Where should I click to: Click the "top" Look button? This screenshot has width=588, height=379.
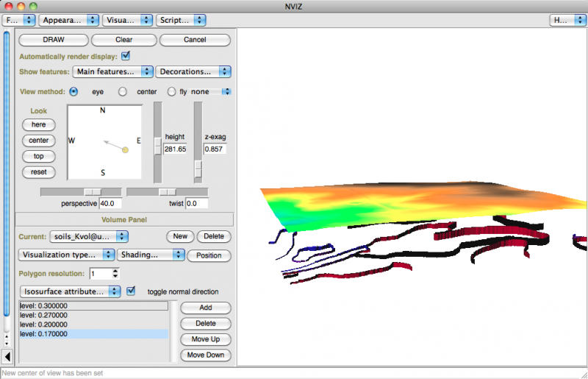[39, 156]
